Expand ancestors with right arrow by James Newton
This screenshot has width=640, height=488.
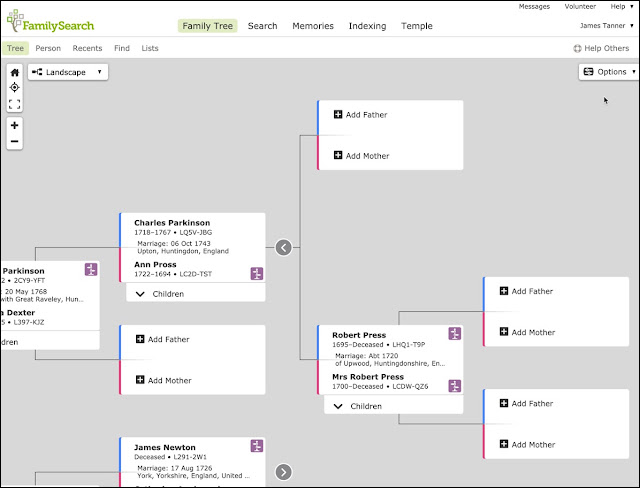tap(284, 472)
